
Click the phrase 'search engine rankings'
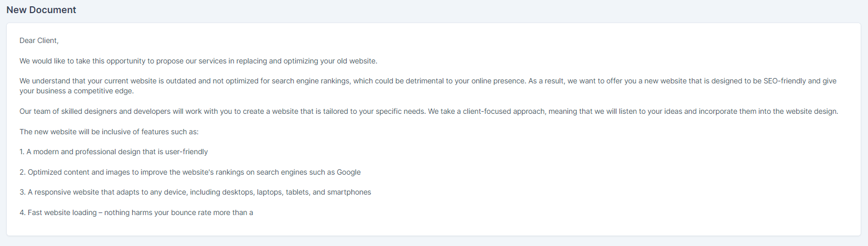[x=311, y=81]
